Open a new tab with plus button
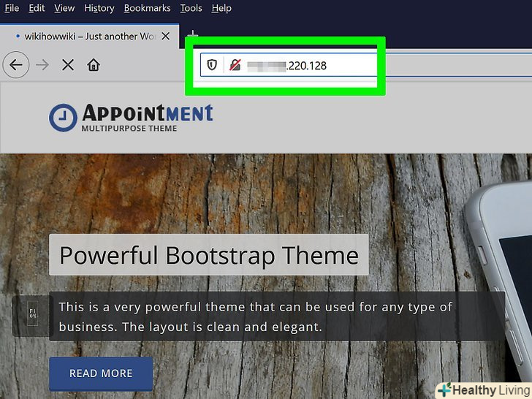The image size is (532, 399). point(192,34)
